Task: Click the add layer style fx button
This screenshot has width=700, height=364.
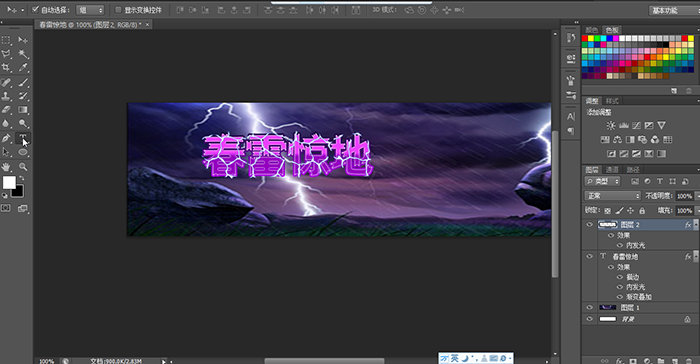Action: click(x=619, y=360)
